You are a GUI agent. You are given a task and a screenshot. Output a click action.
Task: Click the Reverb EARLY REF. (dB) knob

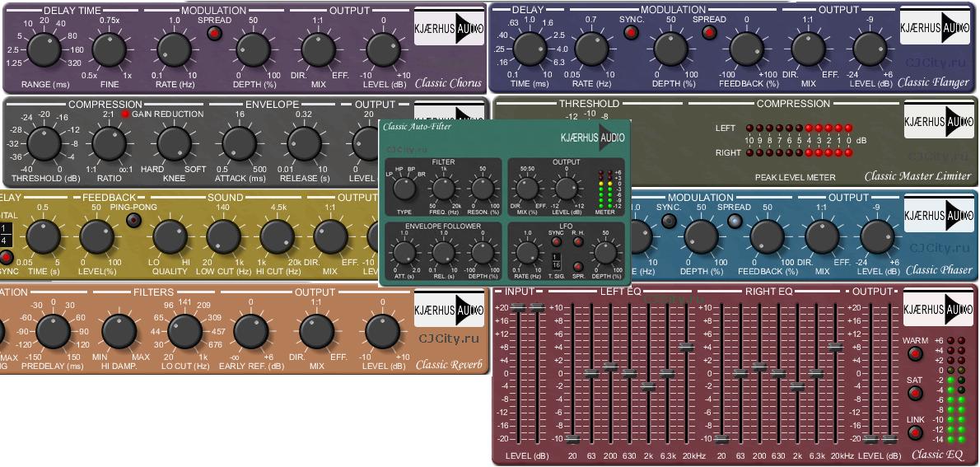click(250, 331)
